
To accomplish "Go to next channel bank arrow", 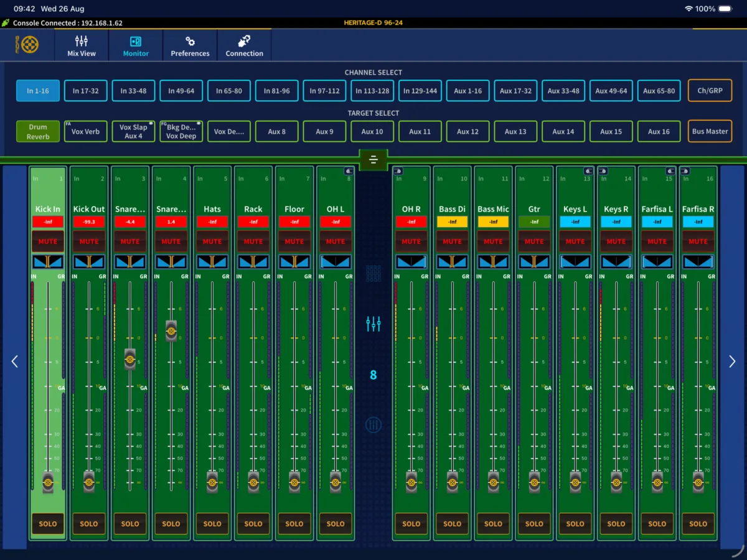I will (732, 362).
